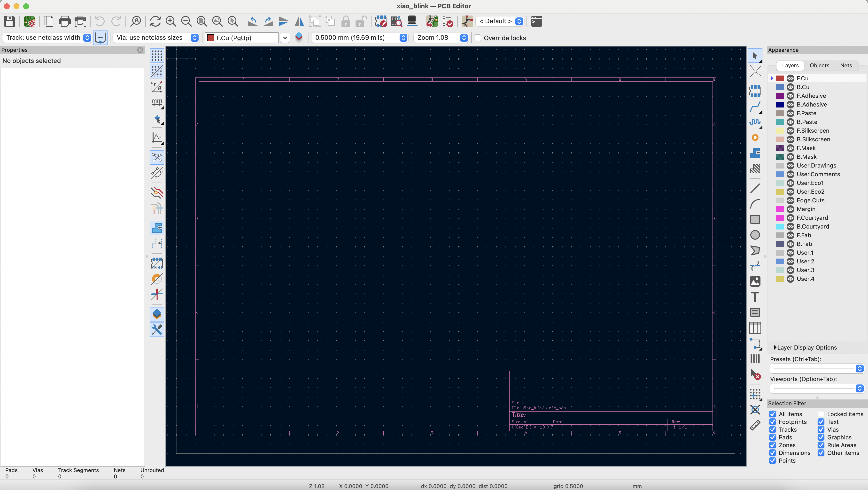This screenshot has height=490, width=868.
Task: Switch to the Nets tab
Action: [x=846, y=65]
